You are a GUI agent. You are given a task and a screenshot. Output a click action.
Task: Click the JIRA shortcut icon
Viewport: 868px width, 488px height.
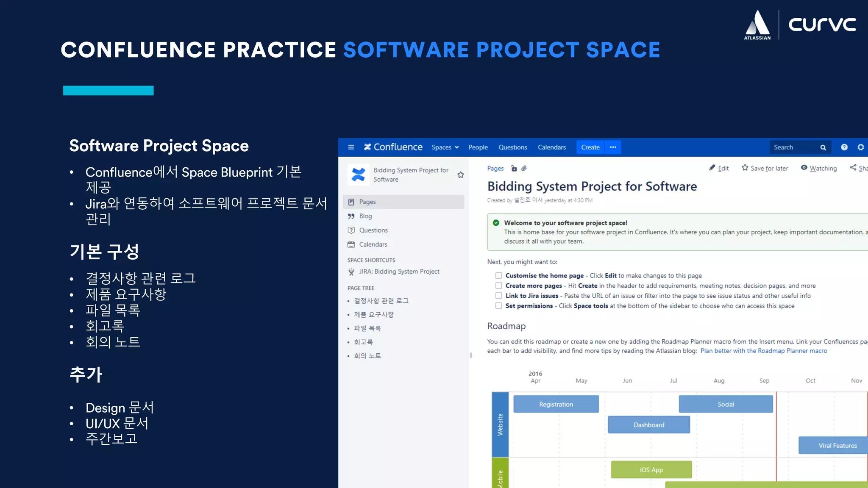tap(351, 272)
